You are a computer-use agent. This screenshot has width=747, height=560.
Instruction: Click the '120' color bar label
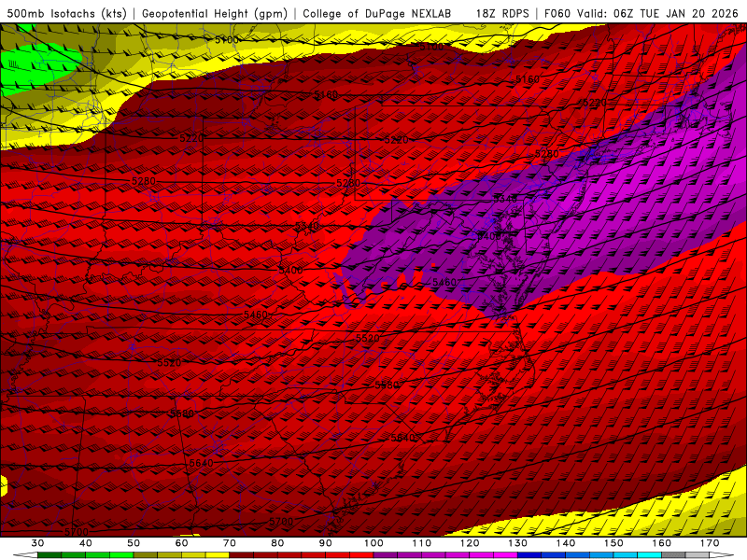[x=470, y=543]
